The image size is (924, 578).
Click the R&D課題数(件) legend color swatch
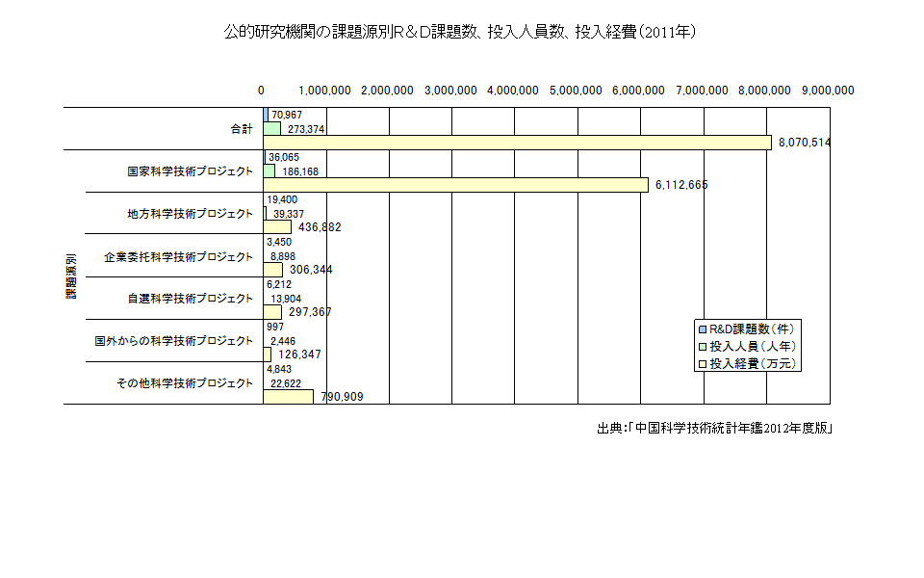pos(703,328)
